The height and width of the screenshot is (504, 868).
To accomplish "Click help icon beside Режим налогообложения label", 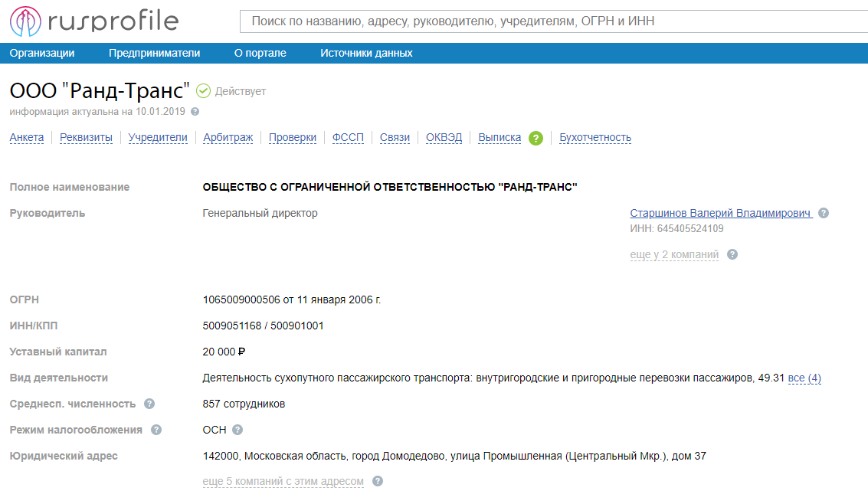I will (156, 430).
